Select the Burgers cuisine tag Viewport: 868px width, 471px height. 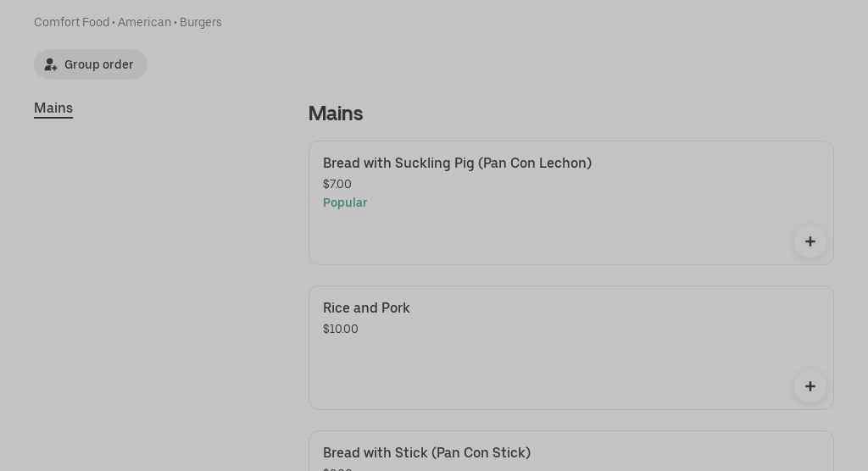pyautogui.click(x=201, y=22)
